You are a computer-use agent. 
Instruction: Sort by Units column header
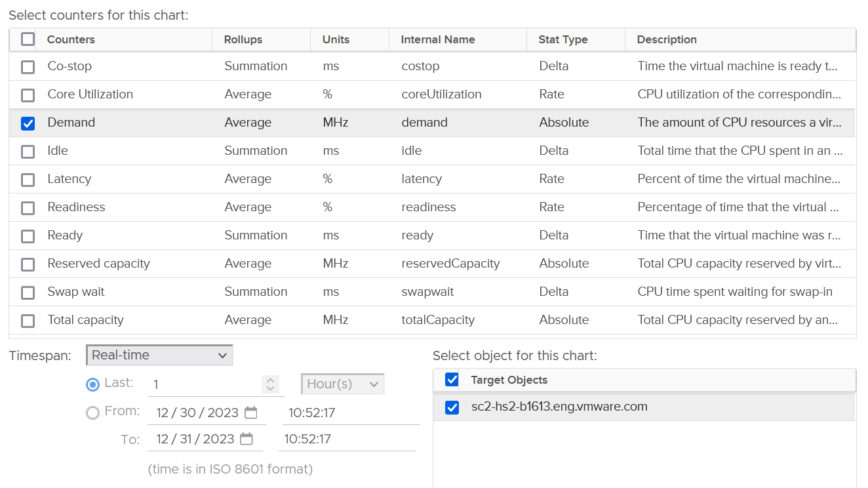pyautogui.click(x=336, y=39)
